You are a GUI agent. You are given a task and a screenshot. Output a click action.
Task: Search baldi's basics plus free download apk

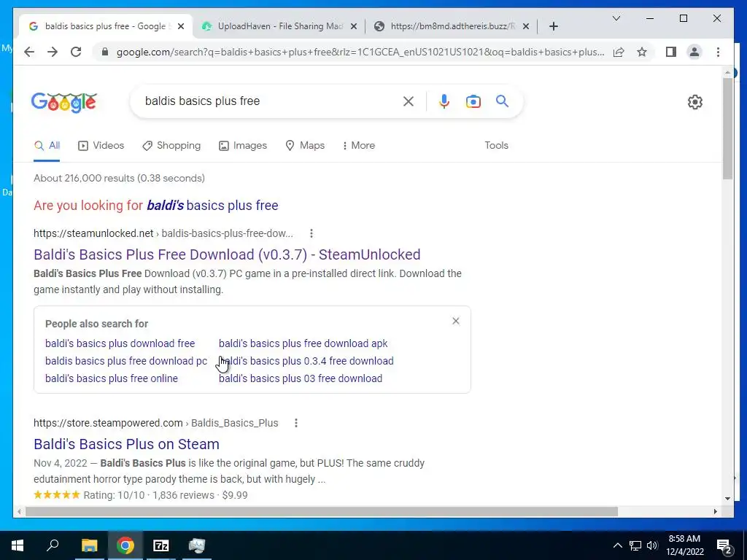click(303, 343)
